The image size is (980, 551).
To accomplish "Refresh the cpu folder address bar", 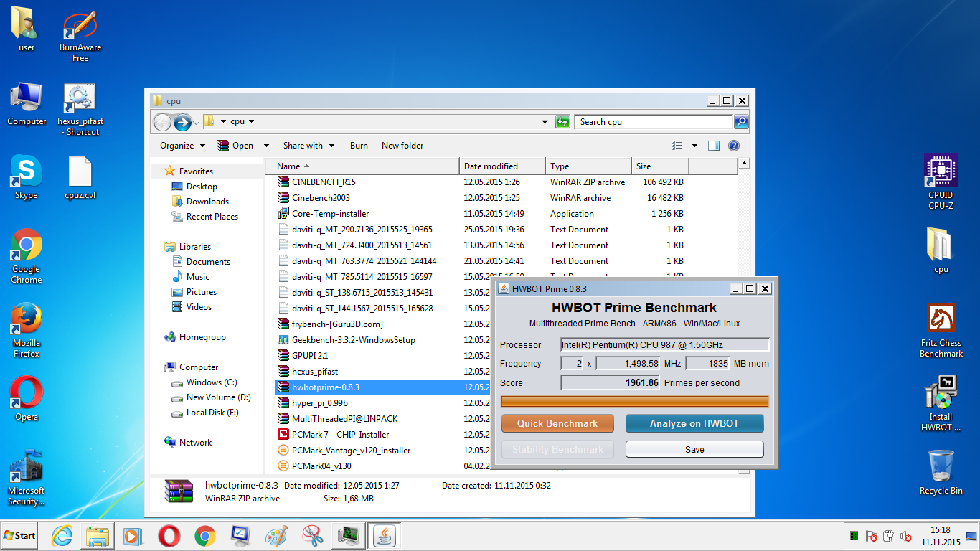I will pyautogui.click(x=562, y=122).
